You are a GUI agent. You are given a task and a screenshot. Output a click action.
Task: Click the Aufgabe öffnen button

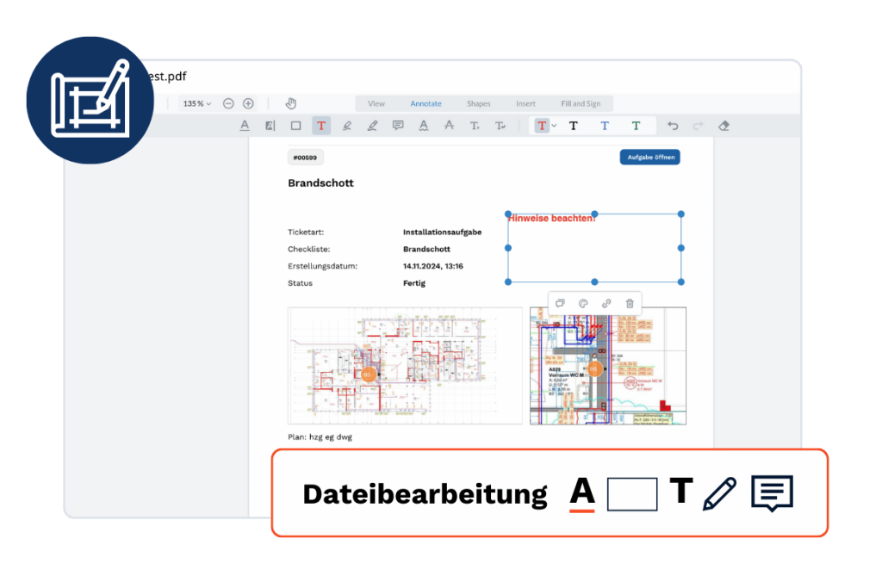point(649,157)
